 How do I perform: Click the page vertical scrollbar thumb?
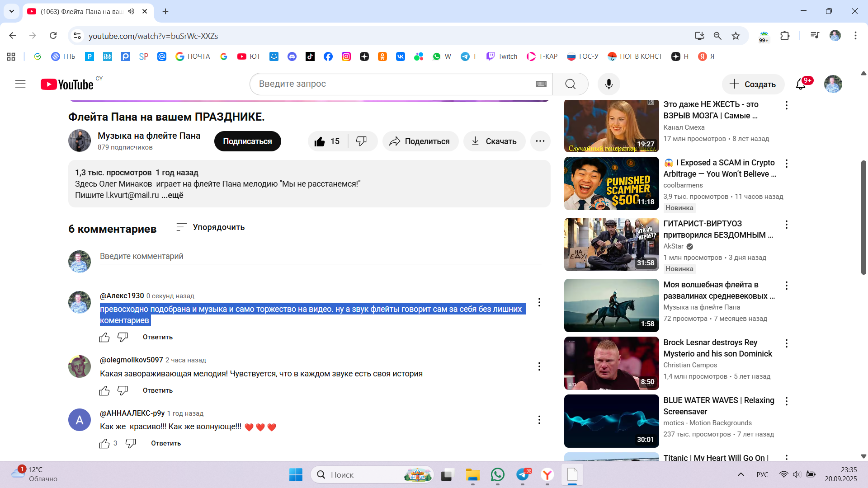point(863,217)
